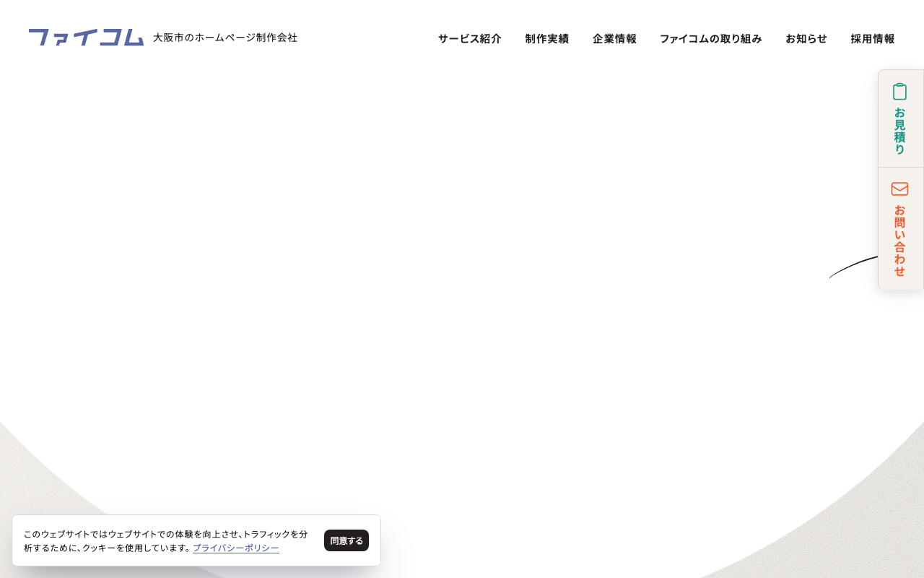Screen dimensions: 924x578
Task: Open the お知らせ page
Action: [806, 39]
